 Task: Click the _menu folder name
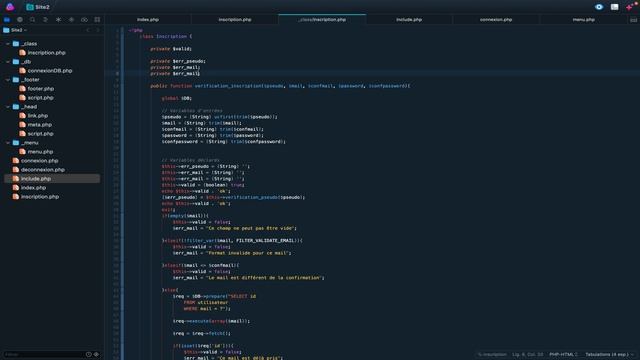click(30, 142)
